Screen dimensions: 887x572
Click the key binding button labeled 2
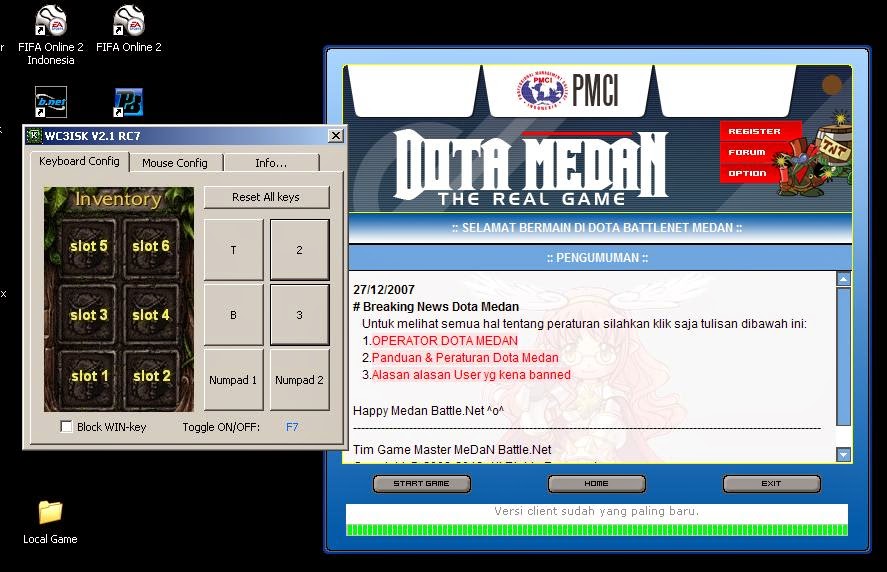pyautogui.click(x=299, y=250)
